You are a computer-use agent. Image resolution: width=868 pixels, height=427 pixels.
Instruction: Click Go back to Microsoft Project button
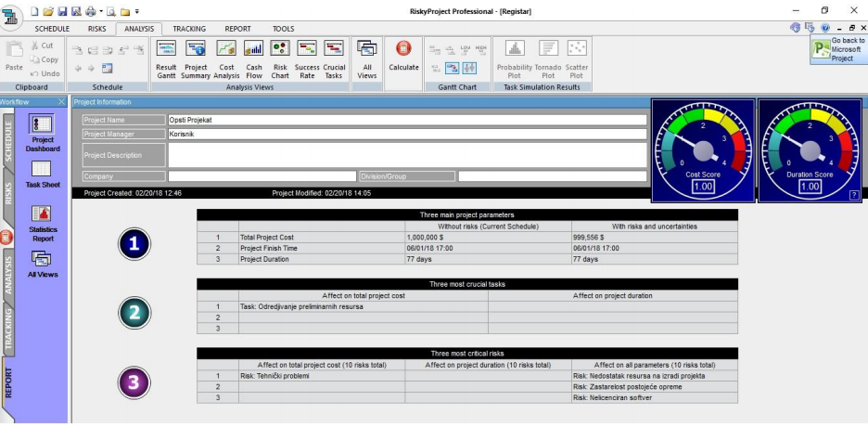click(x=837, y=50)
